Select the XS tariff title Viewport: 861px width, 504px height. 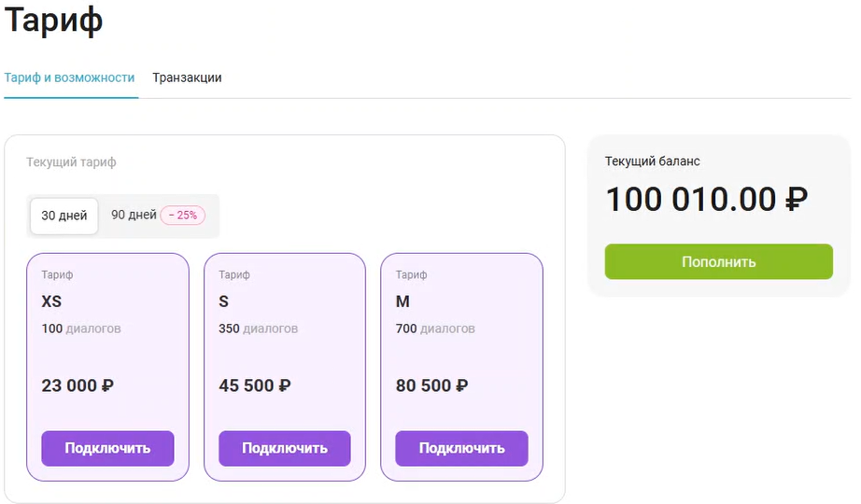click(51, 301)
